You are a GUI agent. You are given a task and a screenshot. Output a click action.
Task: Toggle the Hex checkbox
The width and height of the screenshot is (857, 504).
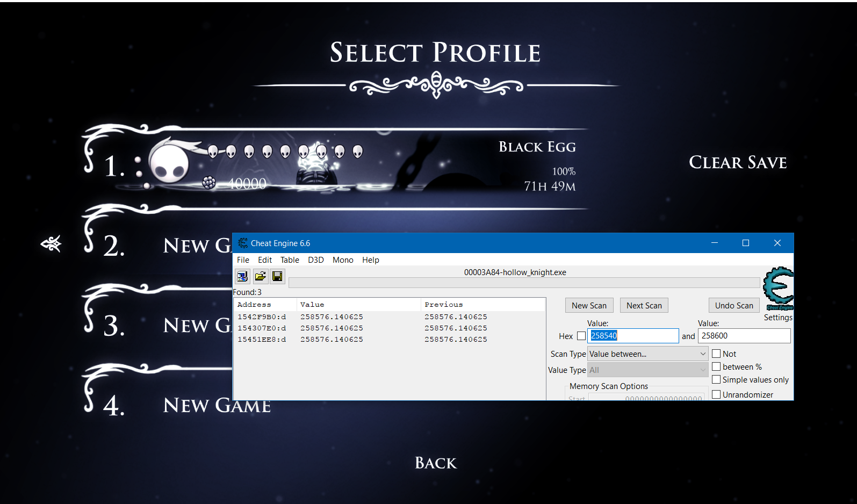pos(581,336)
